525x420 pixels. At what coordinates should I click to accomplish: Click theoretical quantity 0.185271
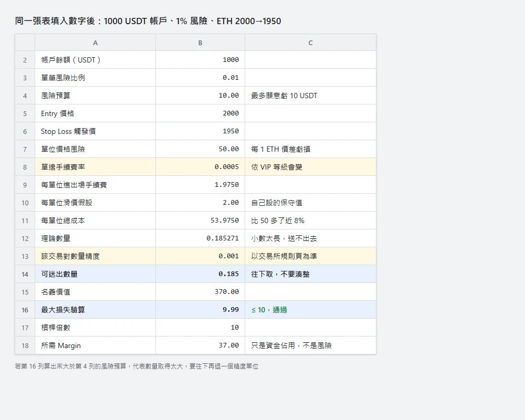point(200,238)
